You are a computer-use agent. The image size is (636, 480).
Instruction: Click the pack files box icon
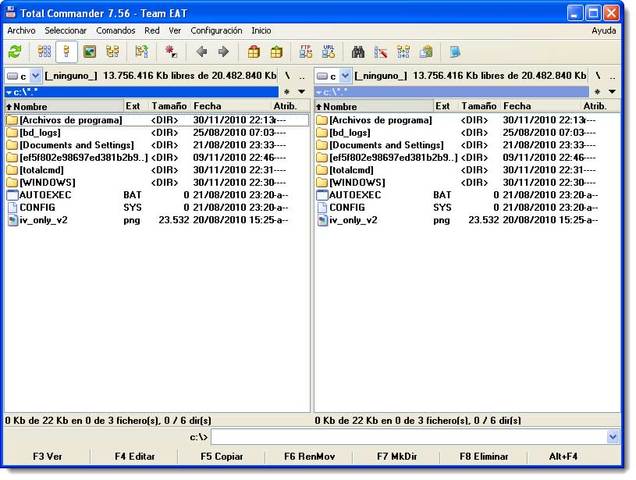pos(254,52)
